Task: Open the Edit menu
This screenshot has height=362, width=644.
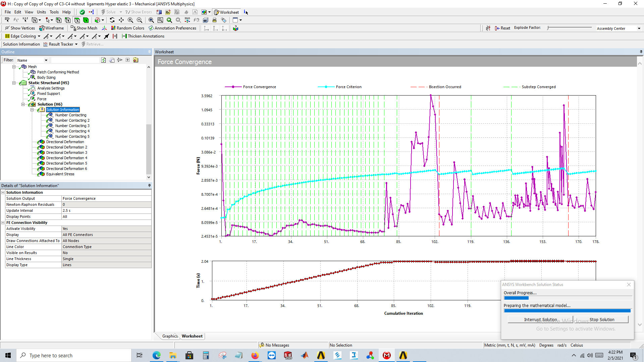Action: click(18, 12)
